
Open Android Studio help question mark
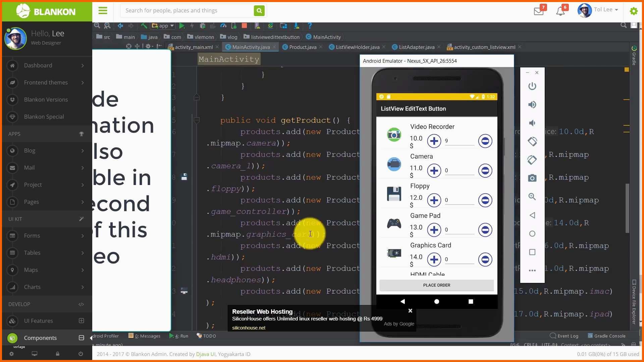310,26
